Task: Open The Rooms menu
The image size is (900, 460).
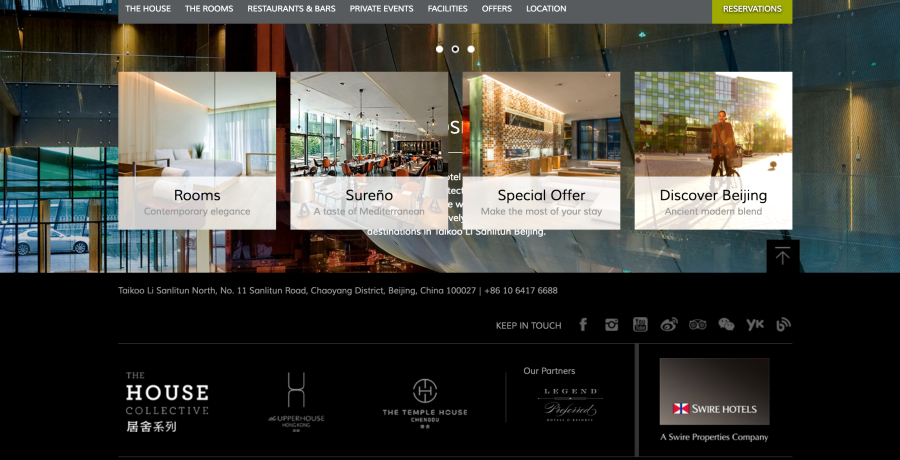Action: [209, 9]
